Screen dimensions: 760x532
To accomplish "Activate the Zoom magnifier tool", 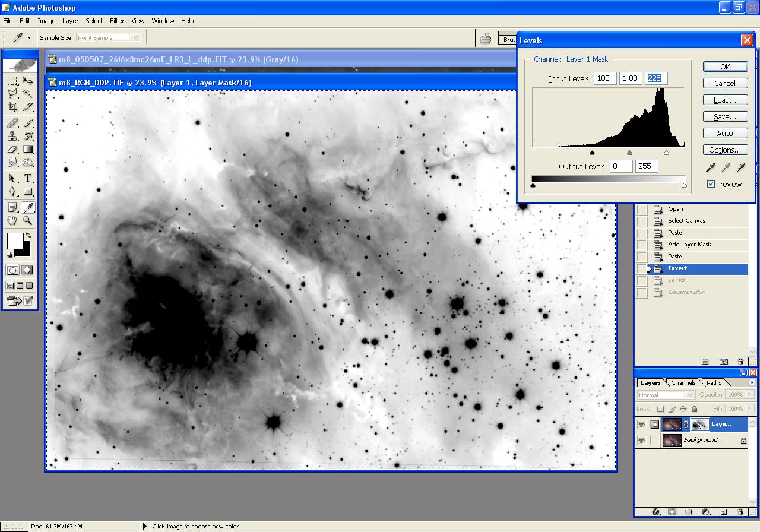I will point(28,221).
